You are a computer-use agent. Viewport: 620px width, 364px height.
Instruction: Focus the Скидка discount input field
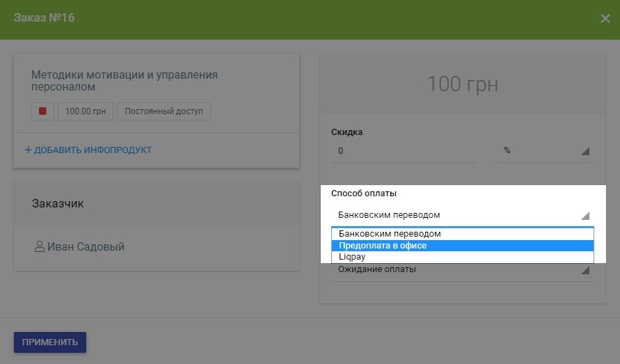[x=403, y=151]
